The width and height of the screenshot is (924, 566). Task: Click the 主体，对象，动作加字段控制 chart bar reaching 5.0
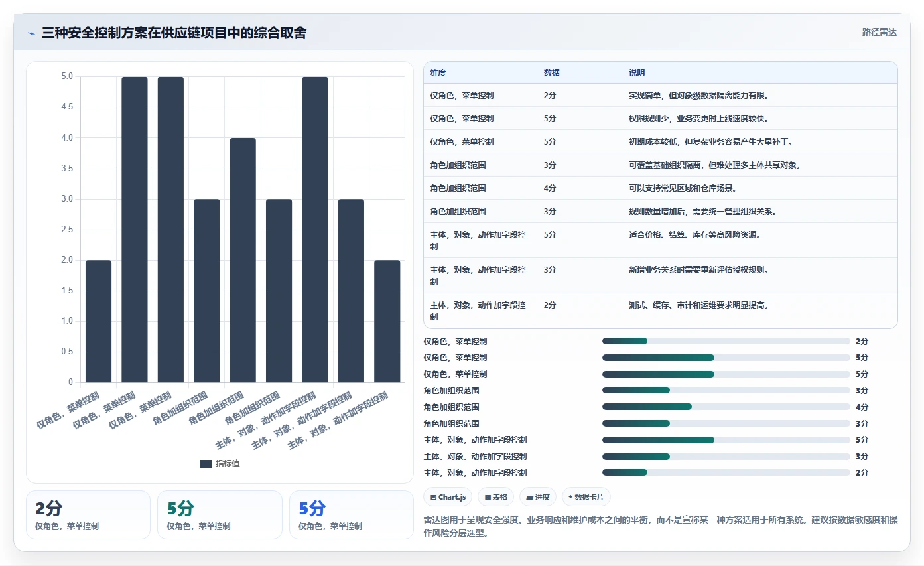[315, 230]
